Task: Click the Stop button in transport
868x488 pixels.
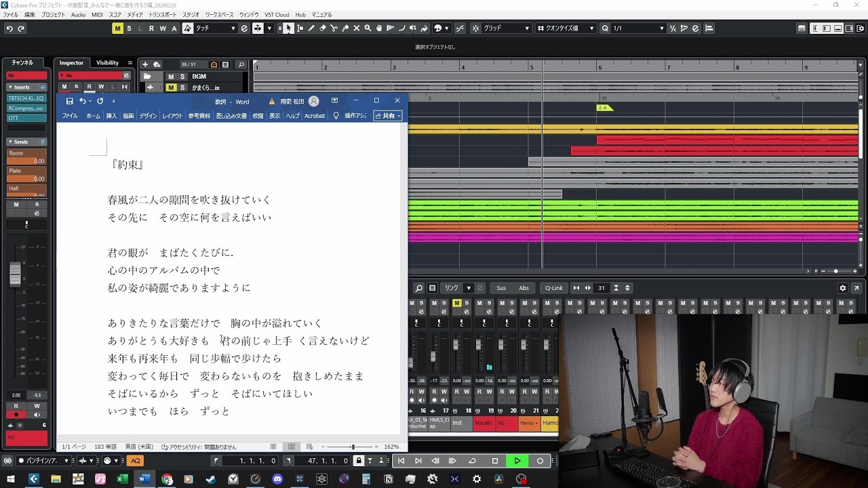Action: (495, 461)
